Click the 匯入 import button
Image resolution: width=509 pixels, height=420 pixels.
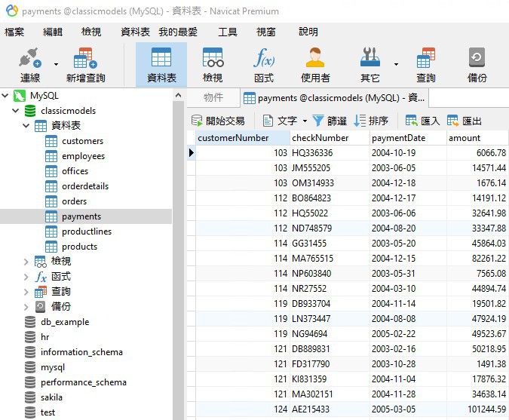pos(422,121)
